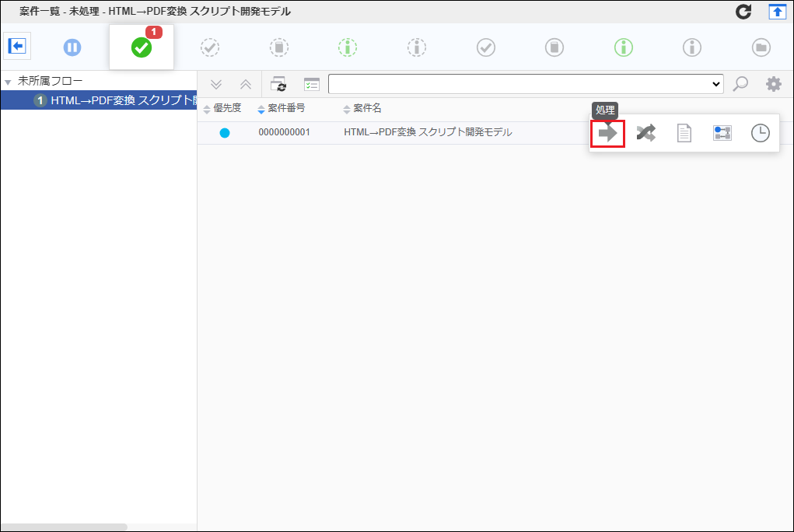Open the solid gray clipboard tab

tap(554, 47)
